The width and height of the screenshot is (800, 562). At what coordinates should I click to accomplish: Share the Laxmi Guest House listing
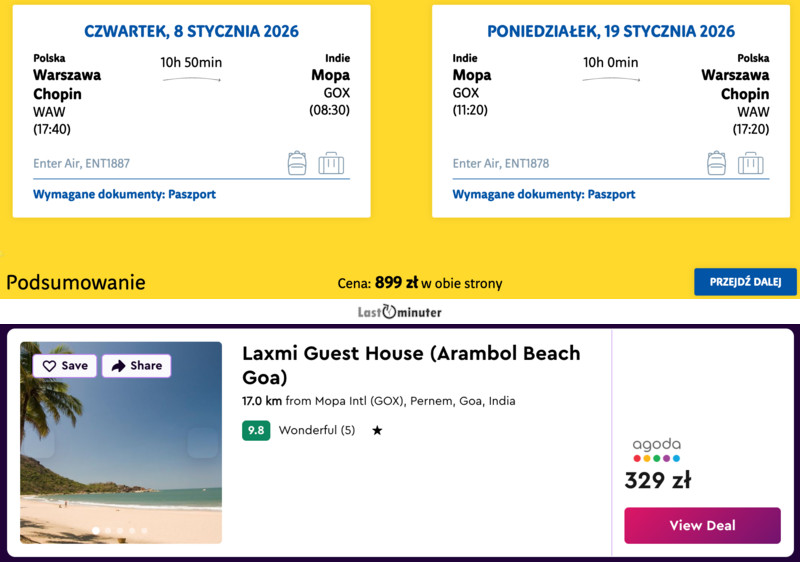click(x=136, y=366)
